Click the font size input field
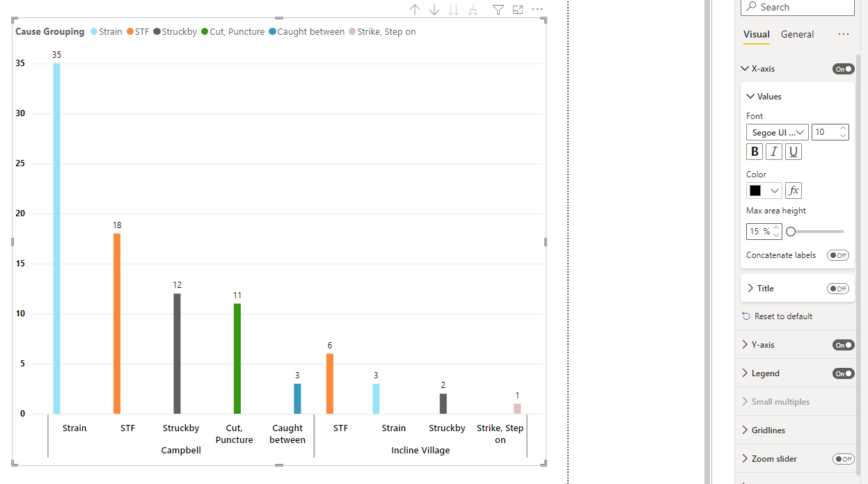Viewport: 868px width, 484px height. pos(826,132)
